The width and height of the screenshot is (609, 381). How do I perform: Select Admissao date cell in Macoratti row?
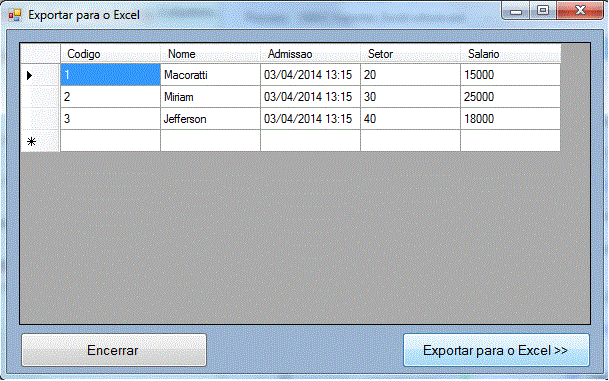pyautogui.click(x=310, y=75)
